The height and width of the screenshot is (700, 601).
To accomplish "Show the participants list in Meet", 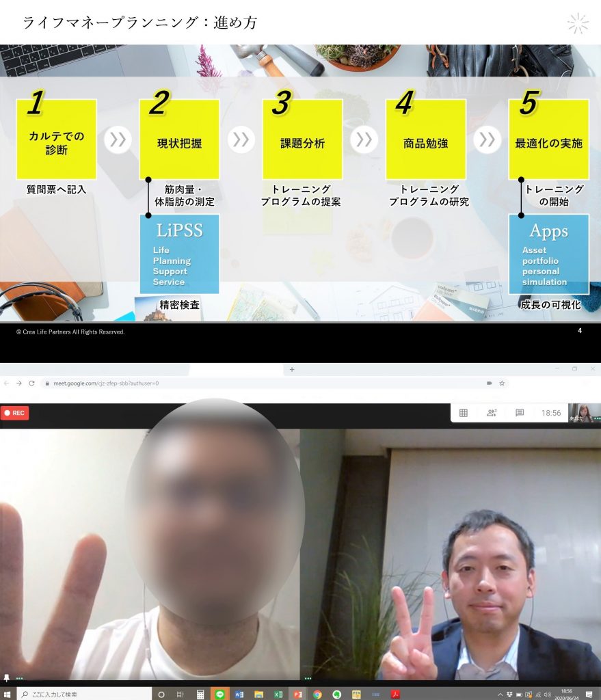I will point(491,413).
